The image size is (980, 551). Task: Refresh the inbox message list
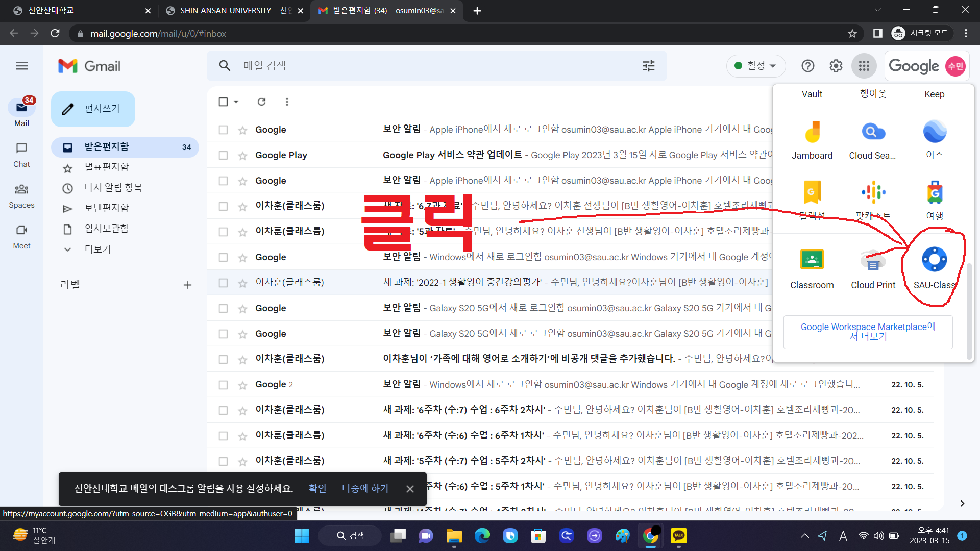[261, 102]
